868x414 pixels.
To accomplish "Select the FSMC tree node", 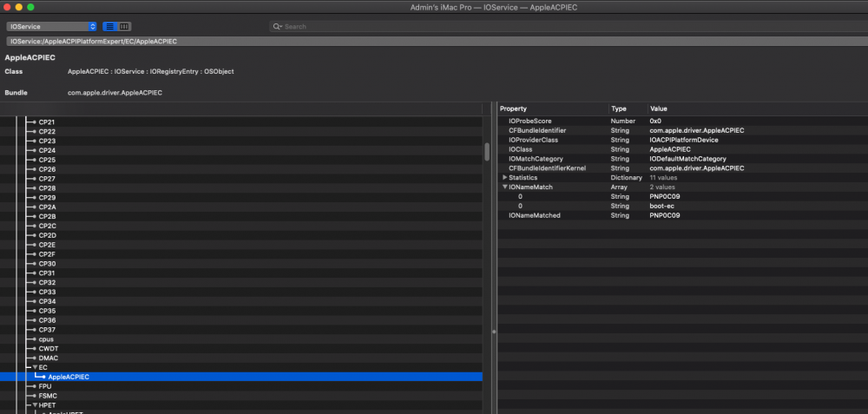I will (48, 396).
